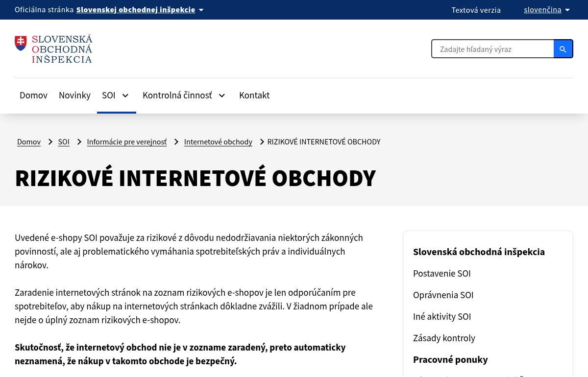This screenshot has height=377, width=588.
Task: Open the slovenčina language dropdown
Action: 547,10
